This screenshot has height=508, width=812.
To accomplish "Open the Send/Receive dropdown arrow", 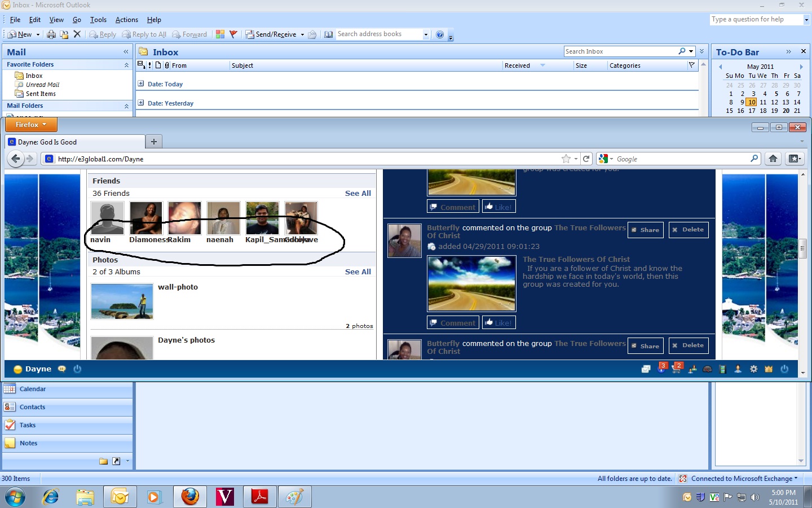I will pyautogui.click(x=302, y=34).
